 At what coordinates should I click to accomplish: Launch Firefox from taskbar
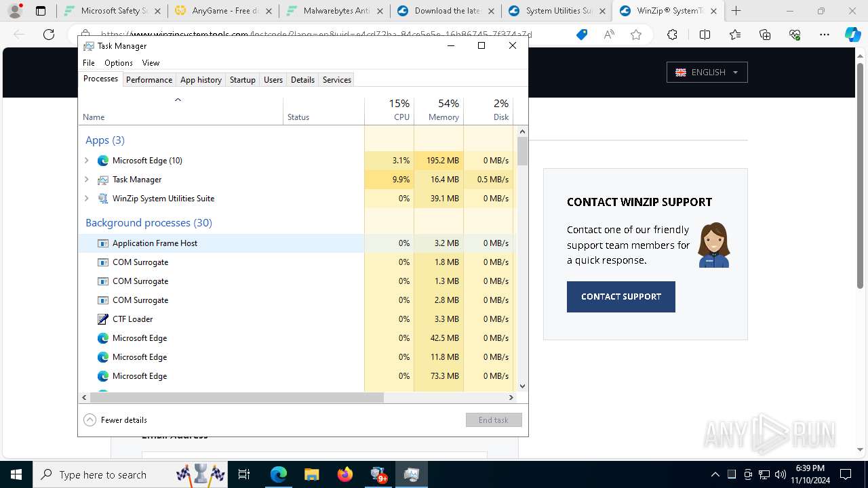pos(345,474)
